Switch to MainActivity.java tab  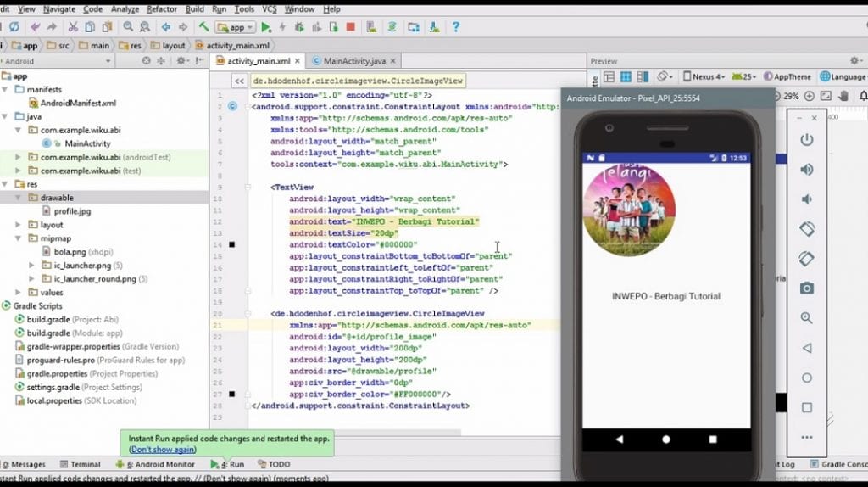(354, 61)
